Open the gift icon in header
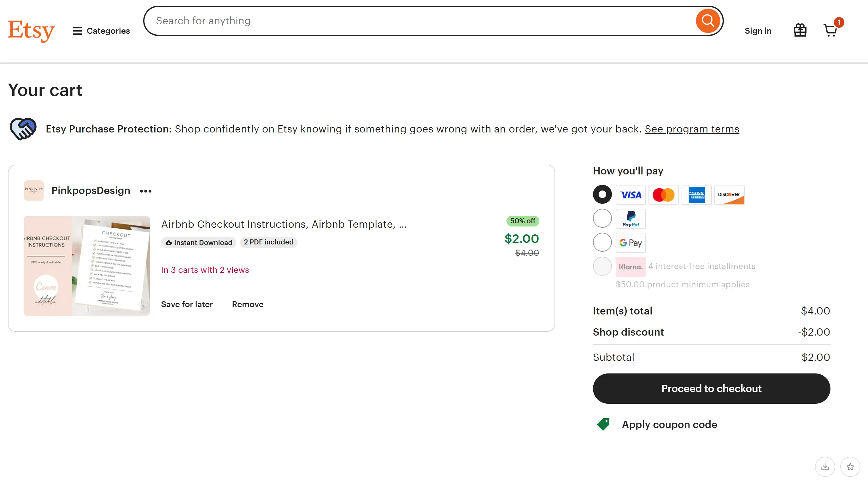 (x=800, y=30)
